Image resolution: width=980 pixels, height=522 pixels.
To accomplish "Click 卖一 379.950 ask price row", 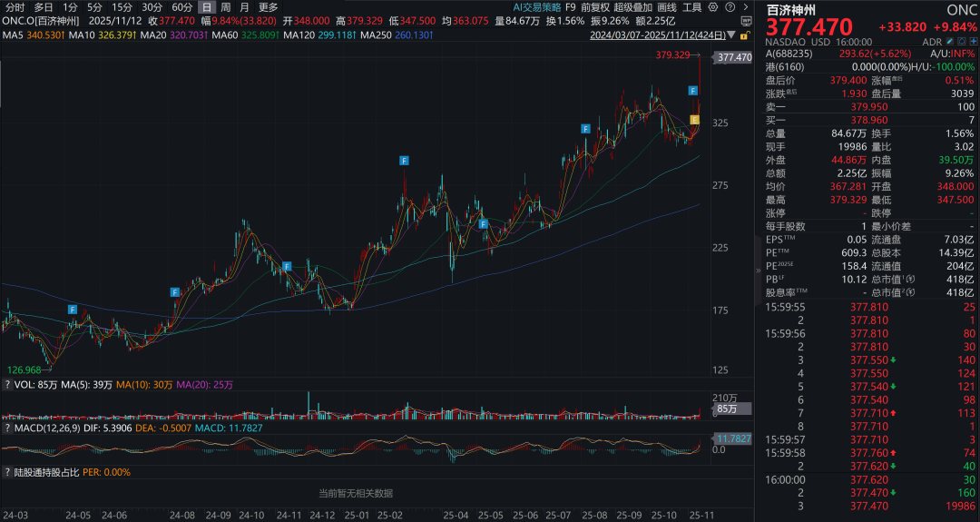I will [x=869, y=106].
